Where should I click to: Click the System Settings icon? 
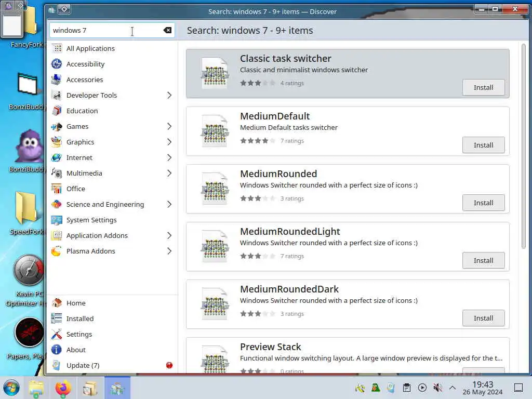pos(57,220)
